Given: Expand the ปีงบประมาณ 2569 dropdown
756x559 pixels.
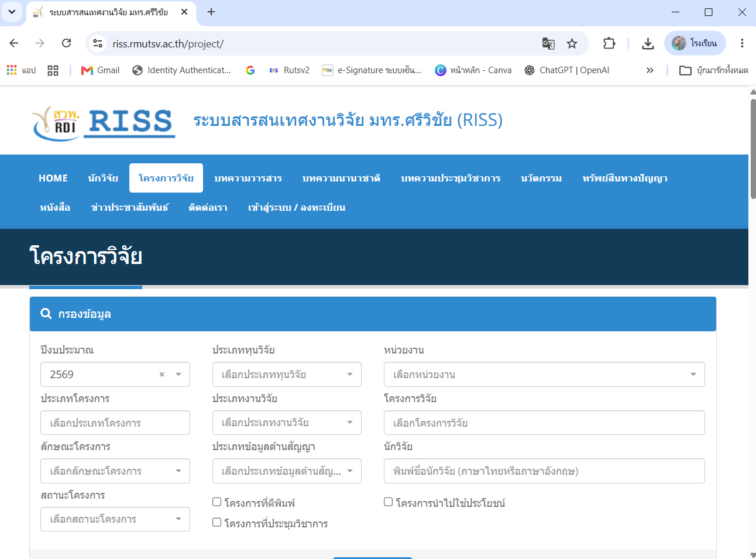Looking at the screenshot, I should 178,375.
